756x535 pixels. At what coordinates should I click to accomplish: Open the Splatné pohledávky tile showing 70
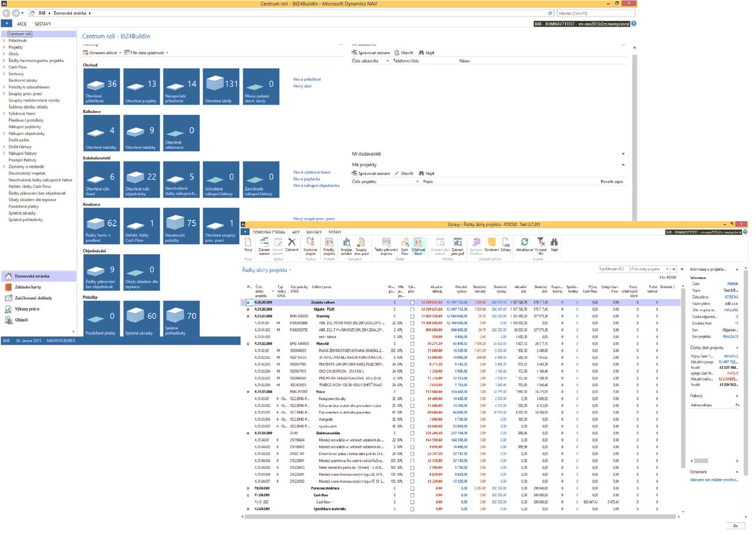pos(181,319)
